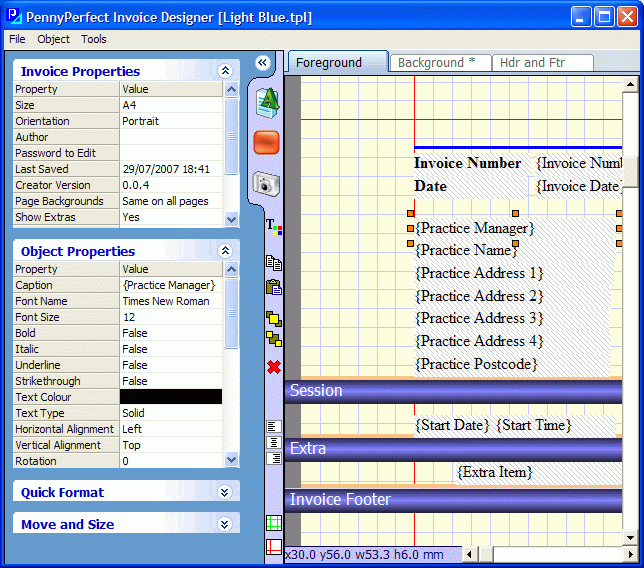Bring object to front icon

pos(274,319)
